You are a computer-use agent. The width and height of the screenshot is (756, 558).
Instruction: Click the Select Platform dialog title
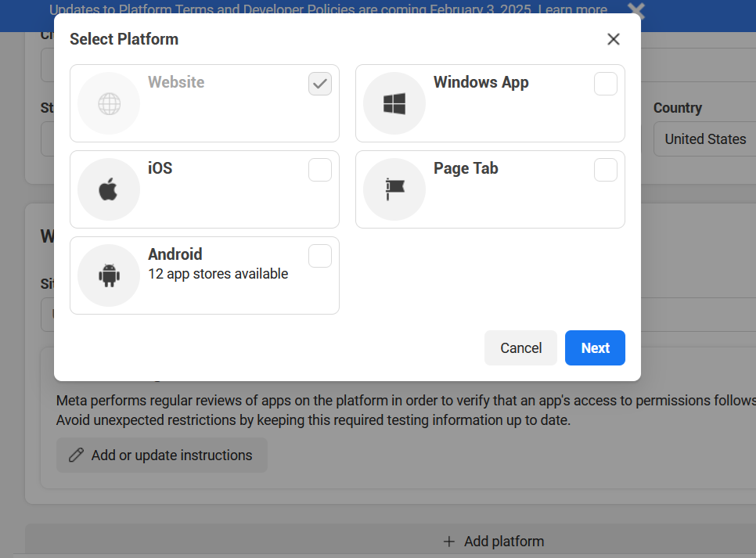[124, 39]
